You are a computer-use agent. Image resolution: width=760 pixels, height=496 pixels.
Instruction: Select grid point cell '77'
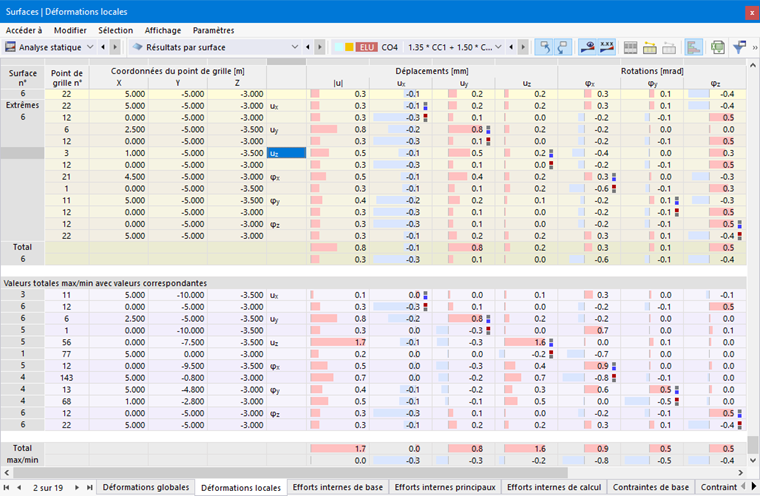[66, 354]
